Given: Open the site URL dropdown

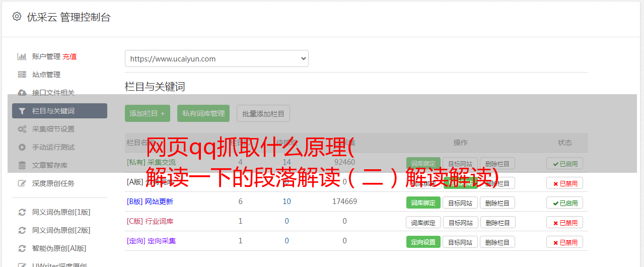Looking at the screenshot, I should (217, 58).
